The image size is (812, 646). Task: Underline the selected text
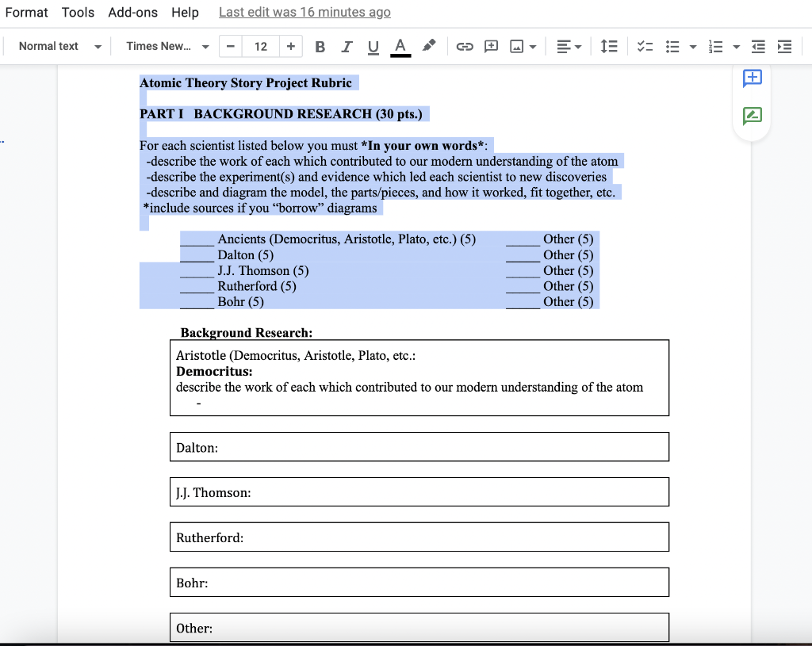tap(373, 47)
